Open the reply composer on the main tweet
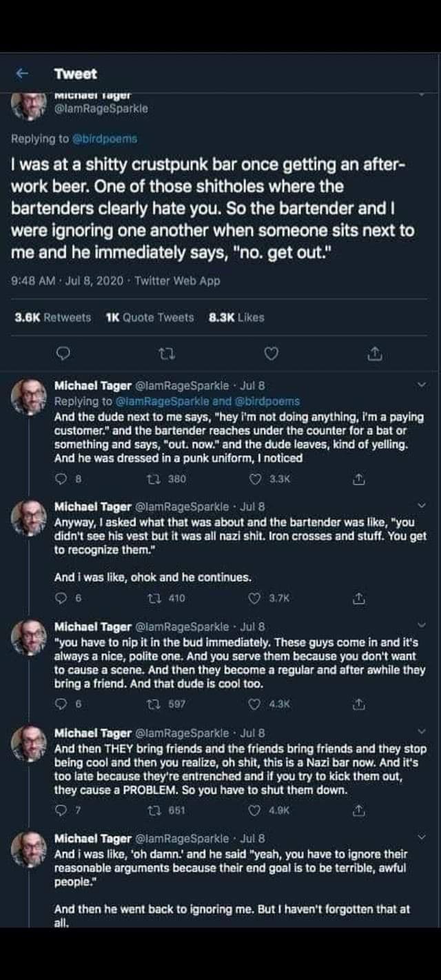The width and height of the screenshot is (441, 980). click(x=63, y=354)
